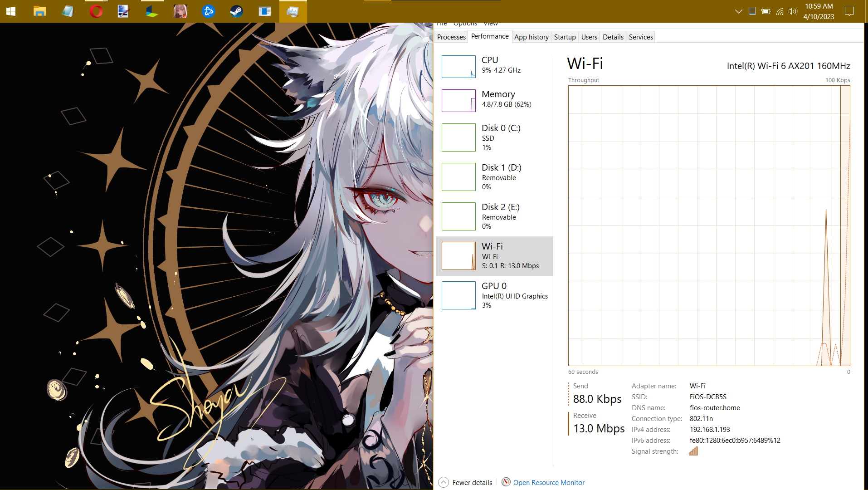Open the Services tab
868x490 pixels.
[x=641, y=37]
